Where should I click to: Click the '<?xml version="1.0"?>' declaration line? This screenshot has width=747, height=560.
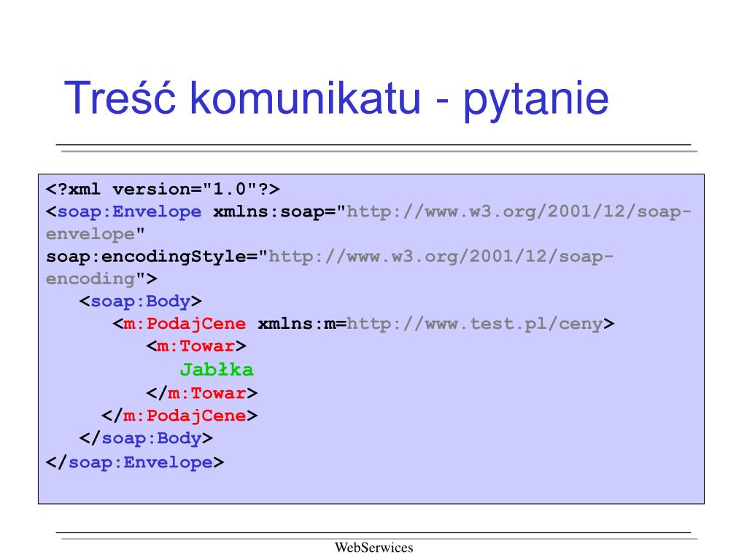point(163,189)
